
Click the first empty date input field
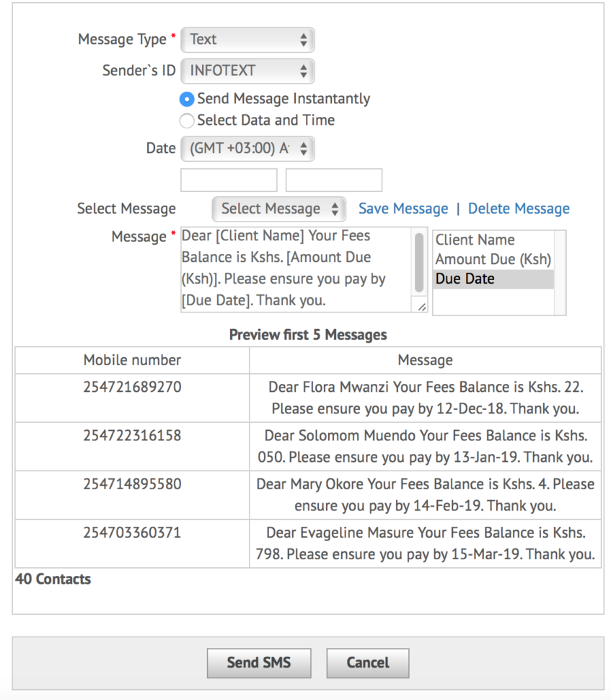(229, 180)
